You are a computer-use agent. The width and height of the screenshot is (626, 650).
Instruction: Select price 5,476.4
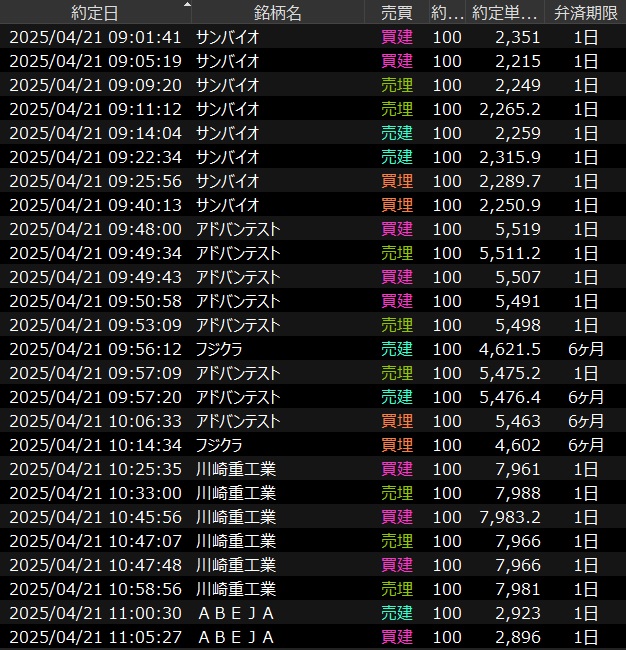pyautogui.click(x=510, y=398)
